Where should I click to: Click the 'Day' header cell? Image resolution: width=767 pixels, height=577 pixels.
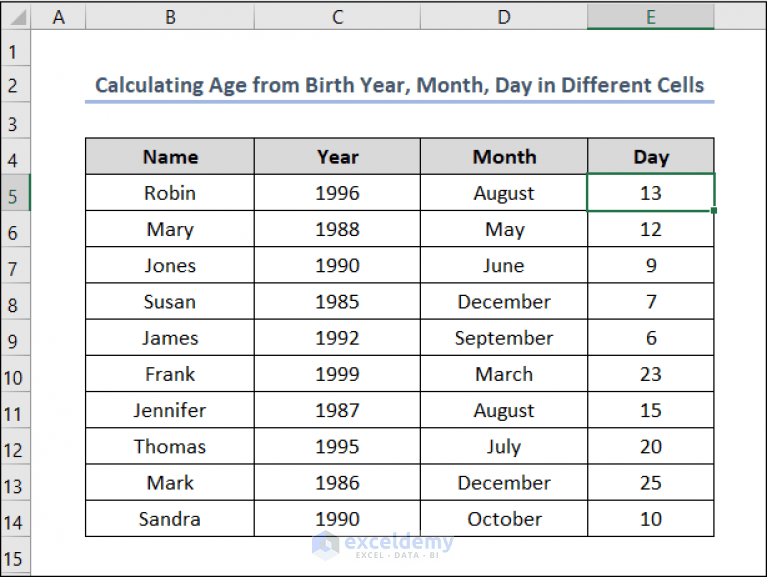point(651,156)
